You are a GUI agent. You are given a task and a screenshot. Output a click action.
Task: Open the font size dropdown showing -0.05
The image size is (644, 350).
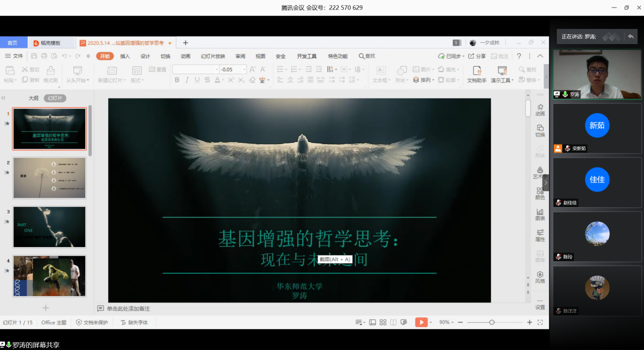coord(244,69)
